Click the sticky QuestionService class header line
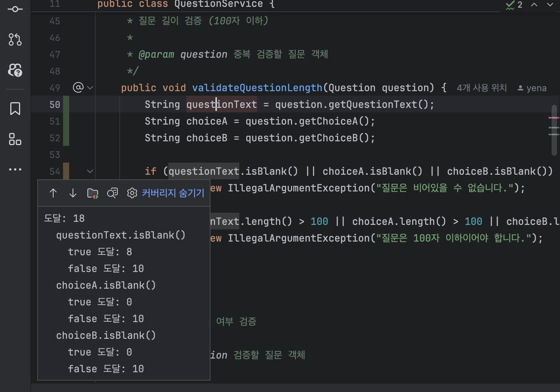 point(186,5)
